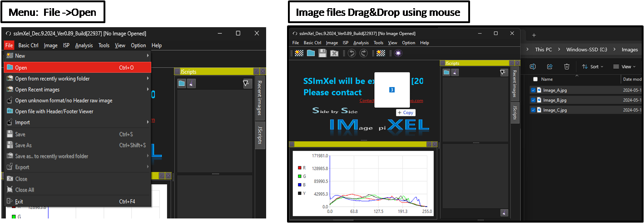Click the red Contact link in splash screen
Image resolution: width=644 pixels, height=223 pixels.
(x=367, y=101)
